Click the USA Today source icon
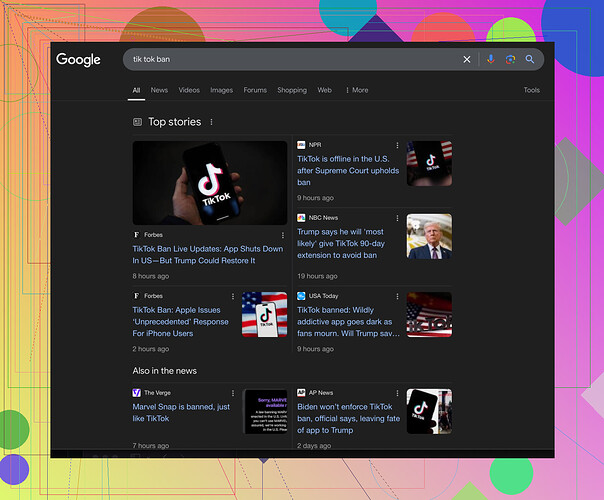The image size is (604, 500). tap(301, 296)
